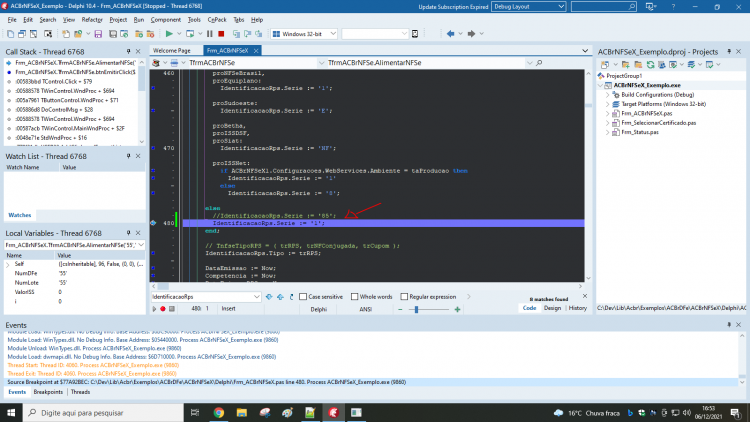Viewport: 750px width, 422px height.
Task: Click the red macro record button
Action: 163,309
